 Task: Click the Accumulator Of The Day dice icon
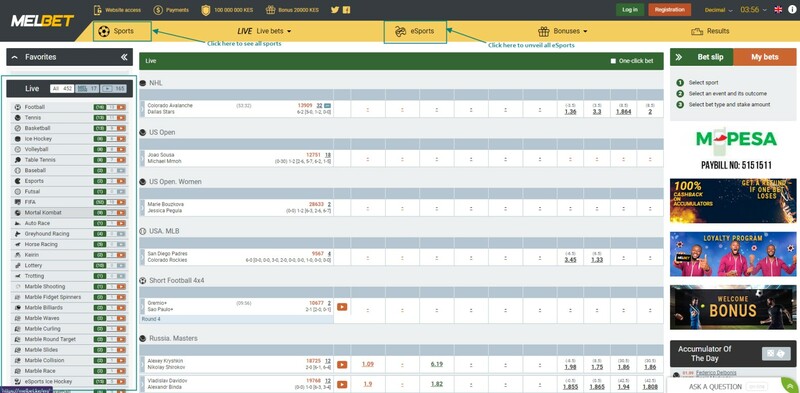(x=776, y=354)
